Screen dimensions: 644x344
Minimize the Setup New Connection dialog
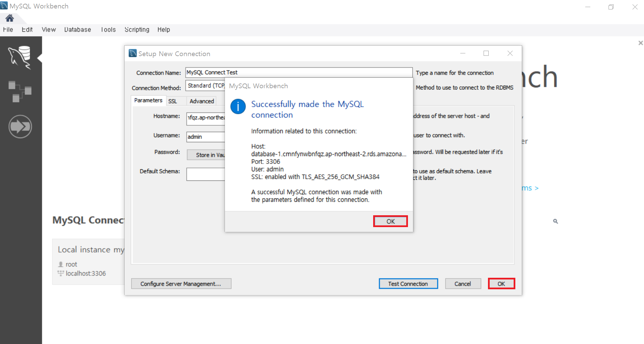(463, 53)
